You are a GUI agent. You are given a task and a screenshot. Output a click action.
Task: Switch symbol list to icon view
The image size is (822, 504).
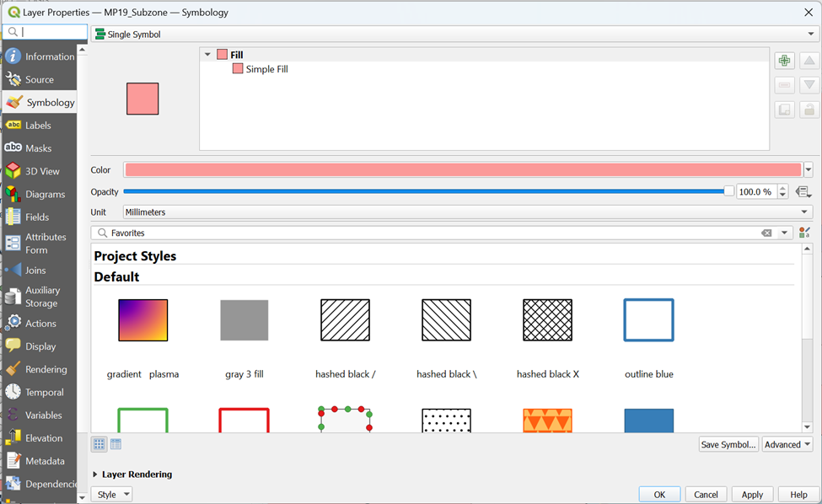pyautogui.click(x=99, y=444)
